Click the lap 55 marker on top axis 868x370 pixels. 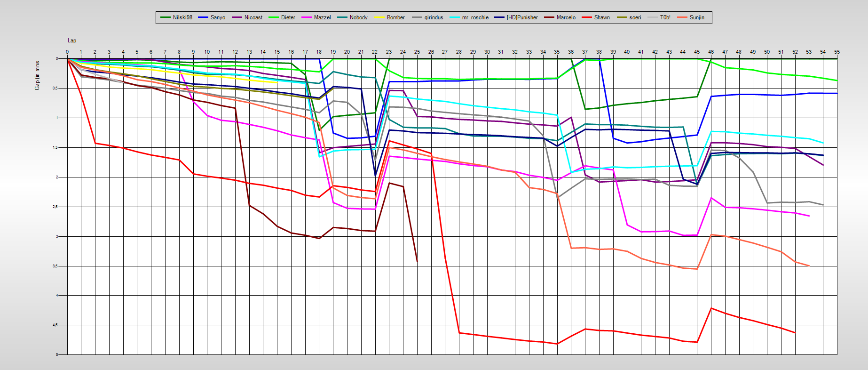[836, 52]
